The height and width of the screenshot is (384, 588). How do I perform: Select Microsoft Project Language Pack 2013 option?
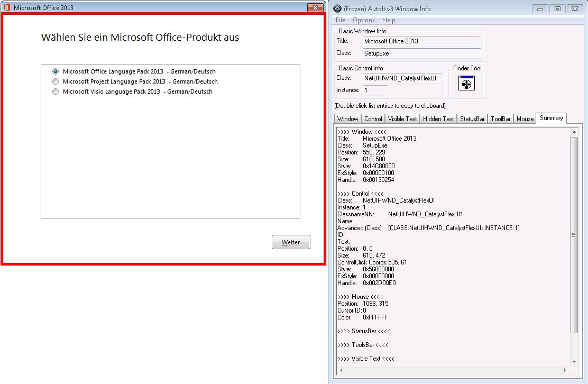[x=56, y=81]
